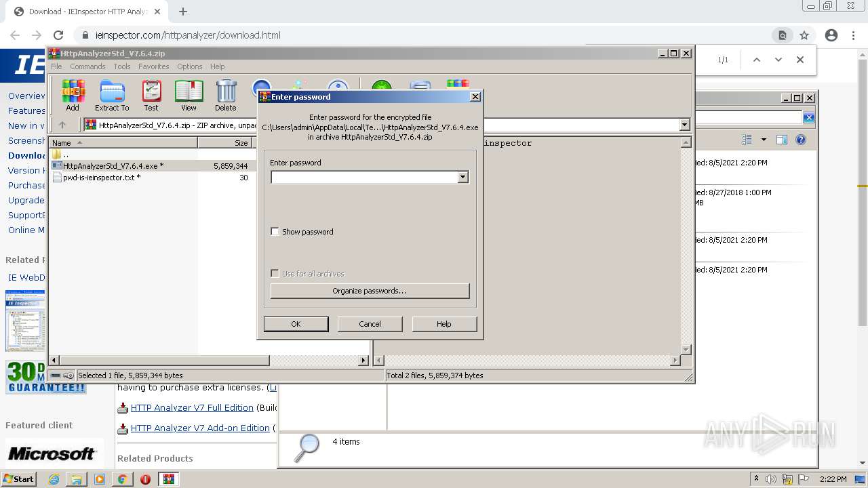
Task: Open Explorer view options dropdown arrow
Action: tap(764, 140)
